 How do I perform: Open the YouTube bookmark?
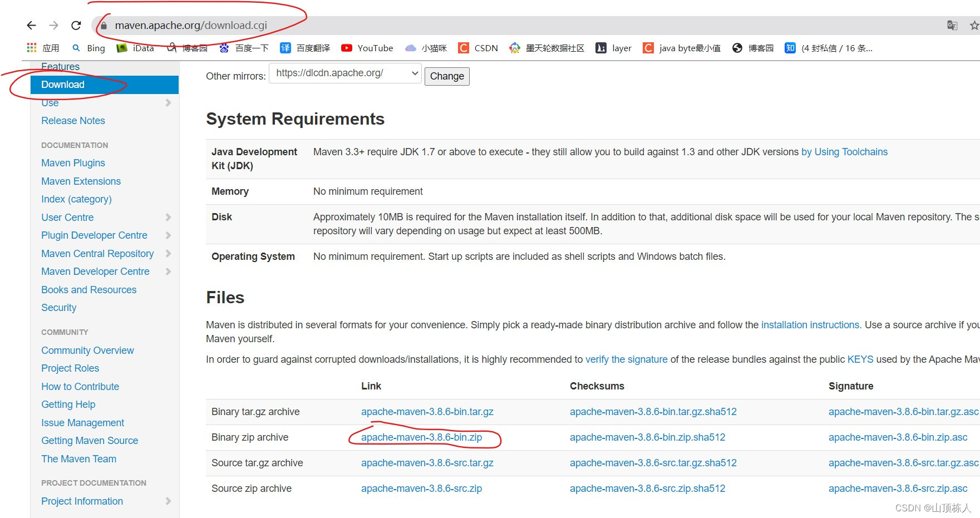pyautogui.click(x=367, y=48)
